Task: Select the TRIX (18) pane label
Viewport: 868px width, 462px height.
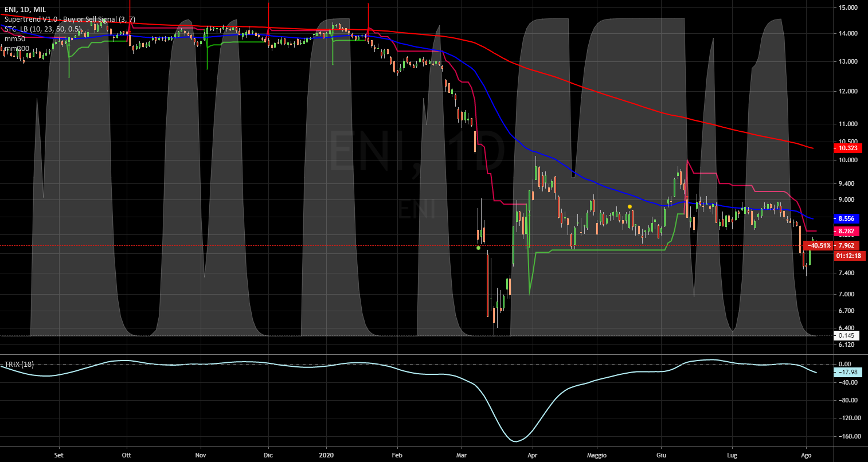Action: point(19,365)
